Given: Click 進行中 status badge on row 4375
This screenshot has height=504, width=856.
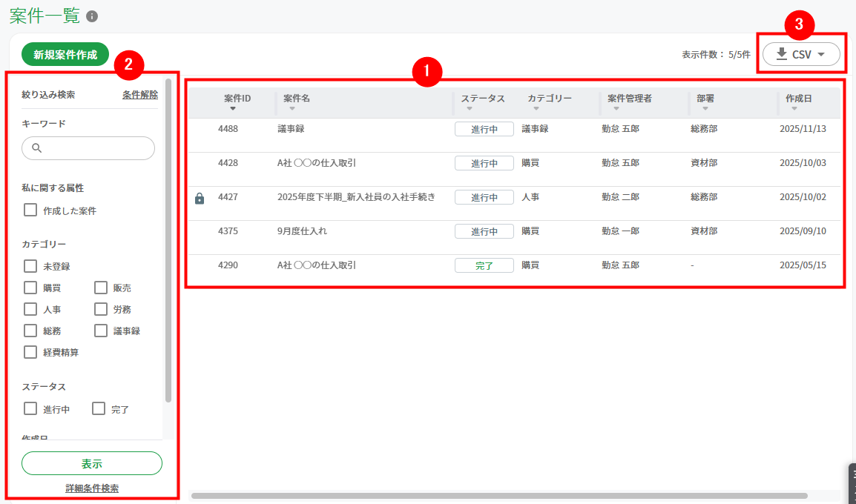Looking at the screenshot, I should coord(484,231).
